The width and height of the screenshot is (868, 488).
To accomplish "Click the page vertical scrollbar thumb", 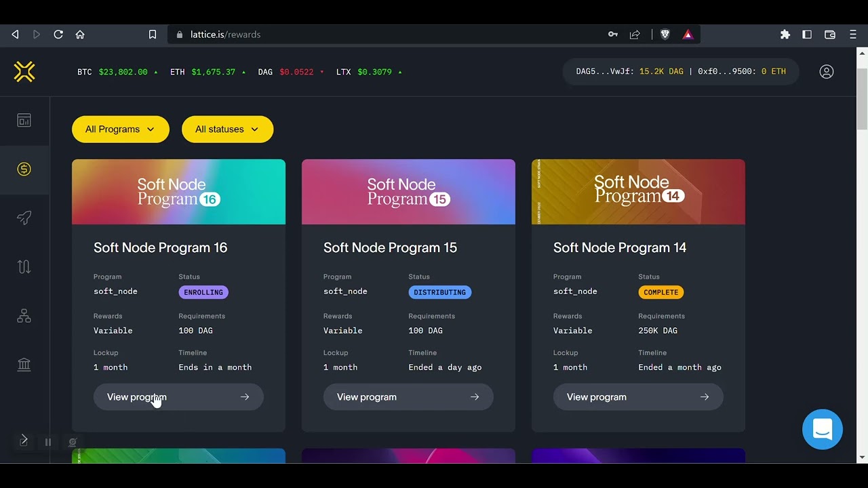I will pos(863,98).
